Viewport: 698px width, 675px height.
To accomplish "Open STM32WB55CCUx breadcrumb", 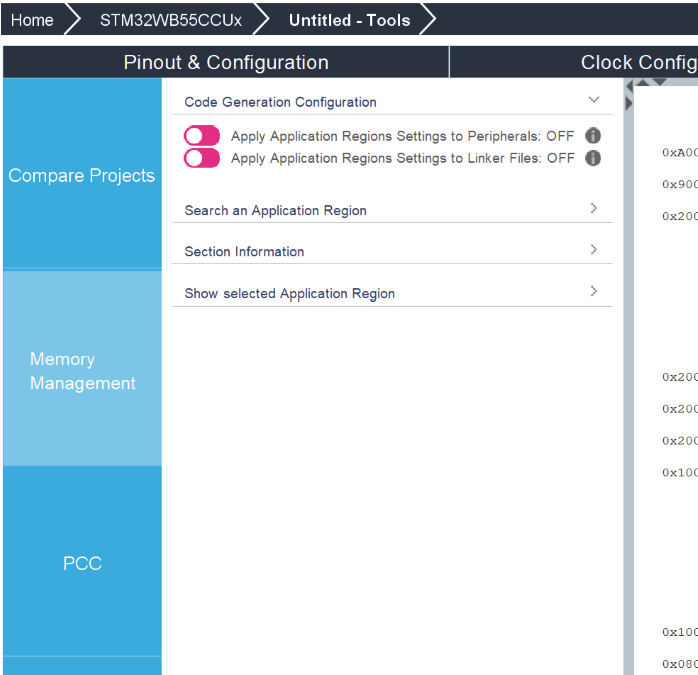I will coord(171,20).
